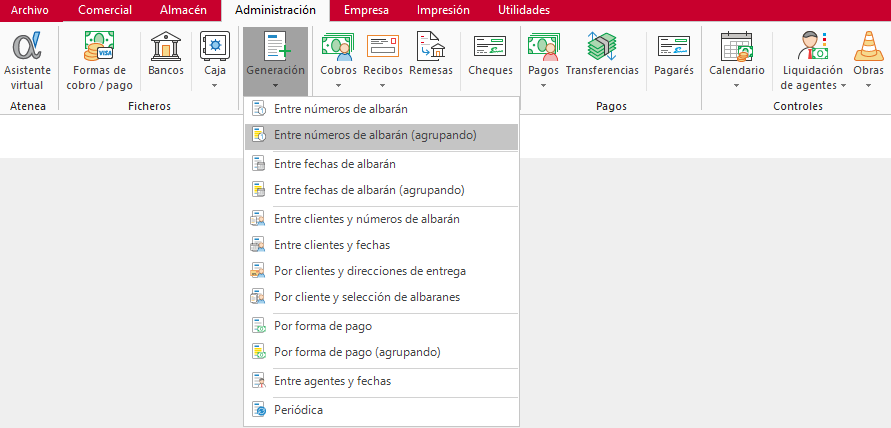Image resolution: width=891 pixels, height=428 pixels.
Task: Choose 'Entre clientes y números de albarán'
Action: (x=381, y=219)
